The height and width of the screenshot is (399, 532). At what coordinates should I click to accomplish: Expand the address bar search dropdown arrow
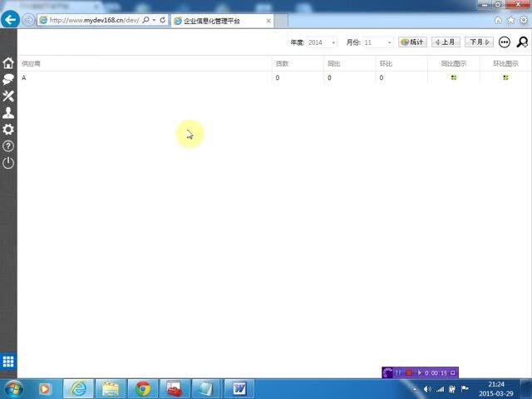click(154, 20)
